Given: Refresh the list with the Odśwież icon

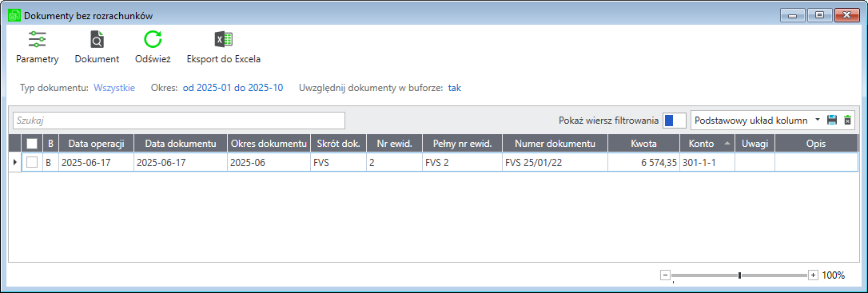Looking at the screenshot, I should (x=153, y=40).
